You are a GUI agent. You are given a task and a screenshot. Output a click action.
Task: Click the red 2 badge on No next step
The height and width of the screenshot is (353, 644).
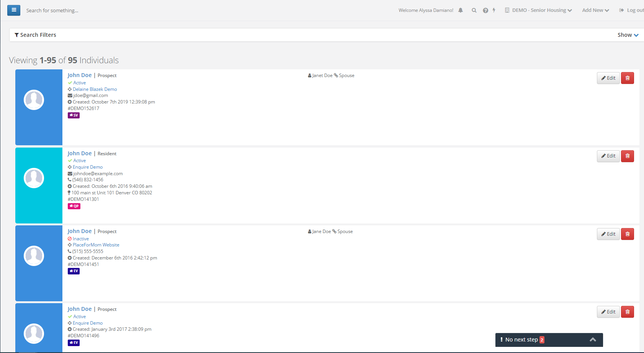(542, 340)
